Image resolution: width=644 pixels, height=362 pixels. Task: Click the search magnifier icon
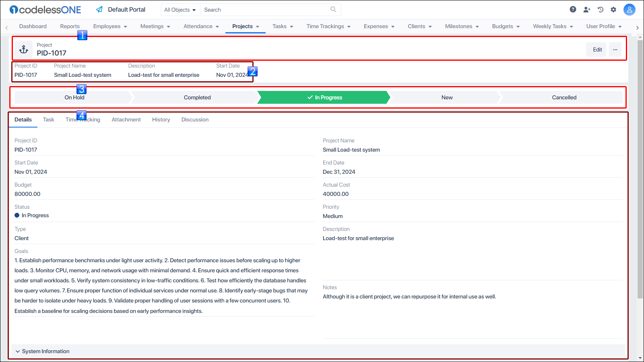coord(333,9)
